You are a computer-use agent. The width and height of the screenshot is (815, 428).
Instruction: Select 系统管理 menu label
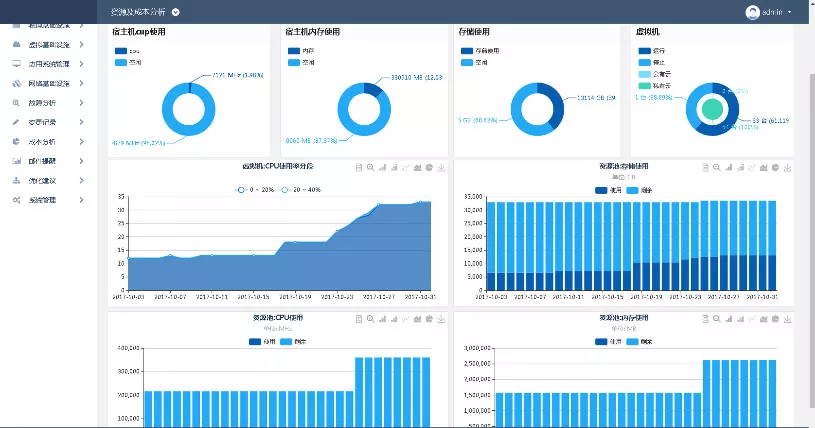pyautogui.click(x=42, y=200)
